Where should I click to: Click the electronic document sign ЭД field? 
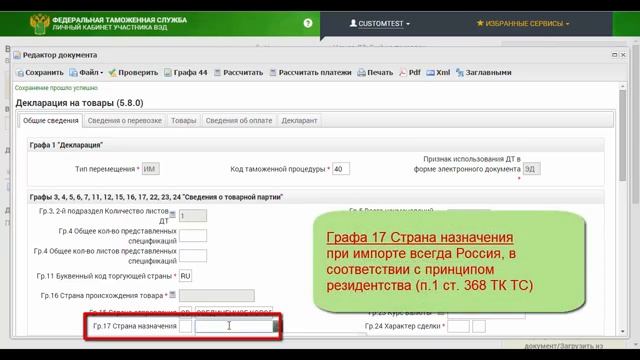(532, 169)
